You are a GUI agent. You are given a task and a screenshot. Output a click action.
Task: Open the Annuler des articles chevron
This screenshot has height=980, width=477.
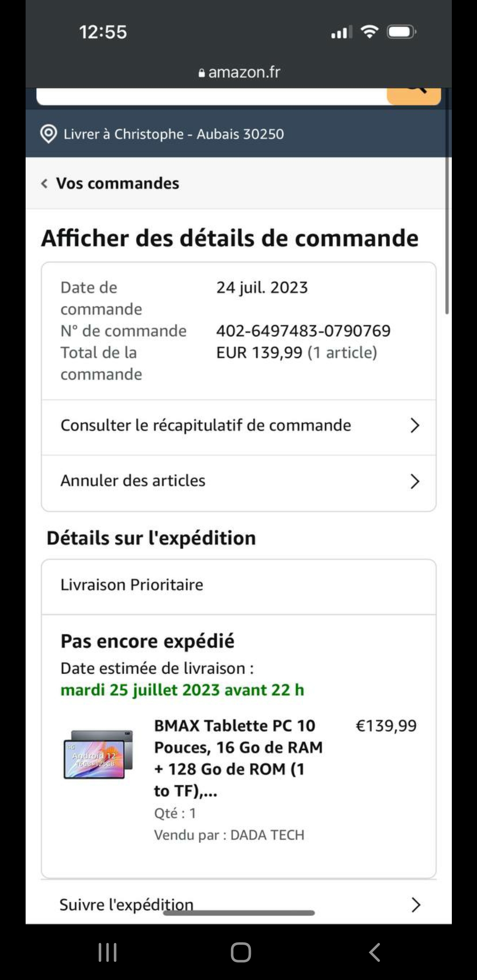414,481
